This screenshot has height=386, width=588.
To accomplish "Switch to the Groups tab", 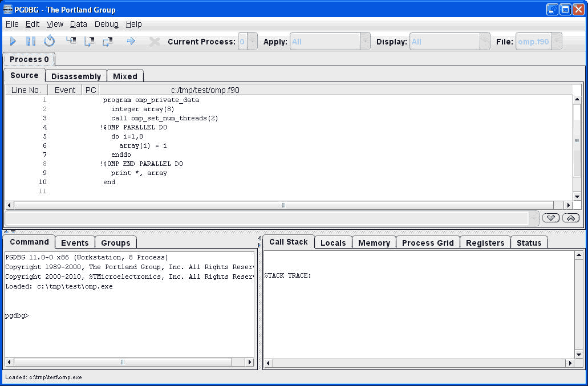I will (x=116, y=243).
